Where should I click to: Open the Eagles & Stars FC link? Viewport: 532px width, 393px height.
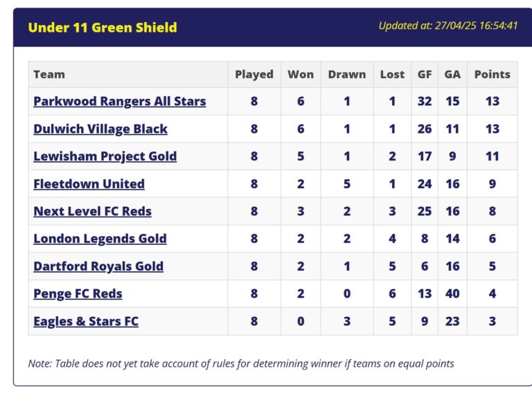tap(86, 321)
